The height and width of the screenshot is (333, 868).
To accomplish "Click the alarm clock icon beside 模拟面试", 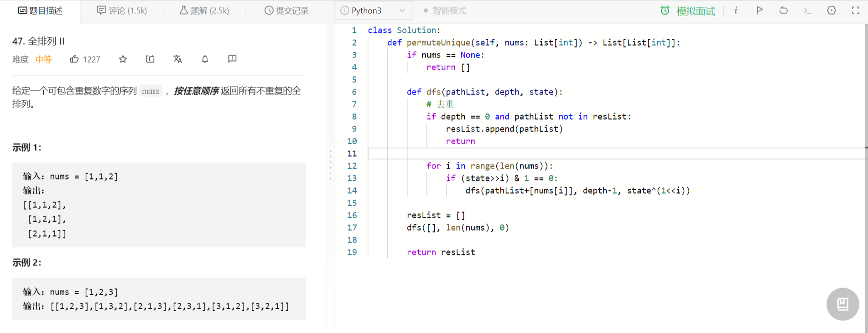I will coord(665,11).
